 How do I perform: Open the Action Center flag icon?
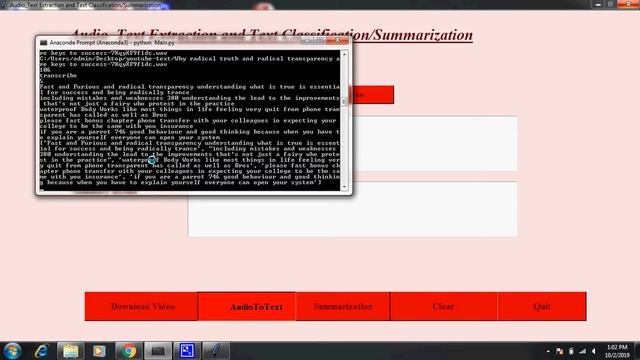click(x=559, y=351)
